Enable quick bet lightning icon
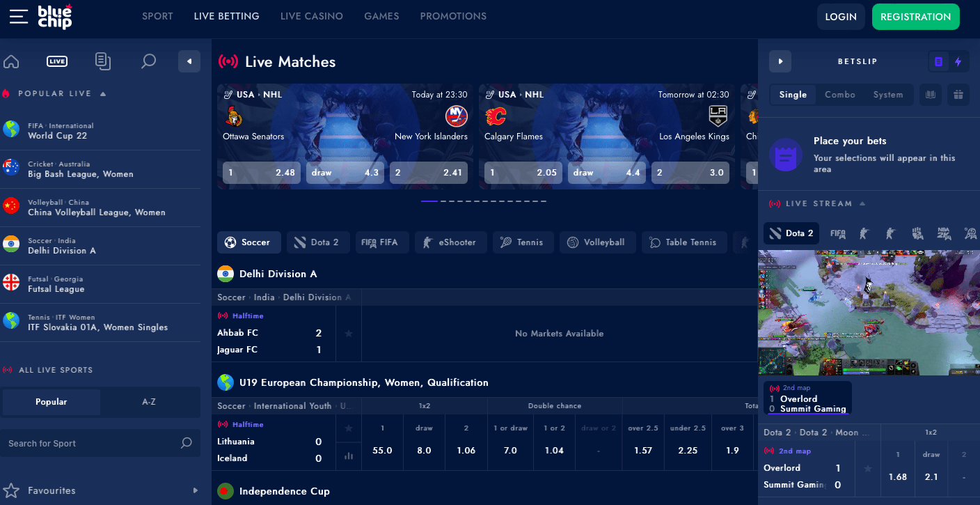This screenshot has width=980, height=505. (958, 62)
